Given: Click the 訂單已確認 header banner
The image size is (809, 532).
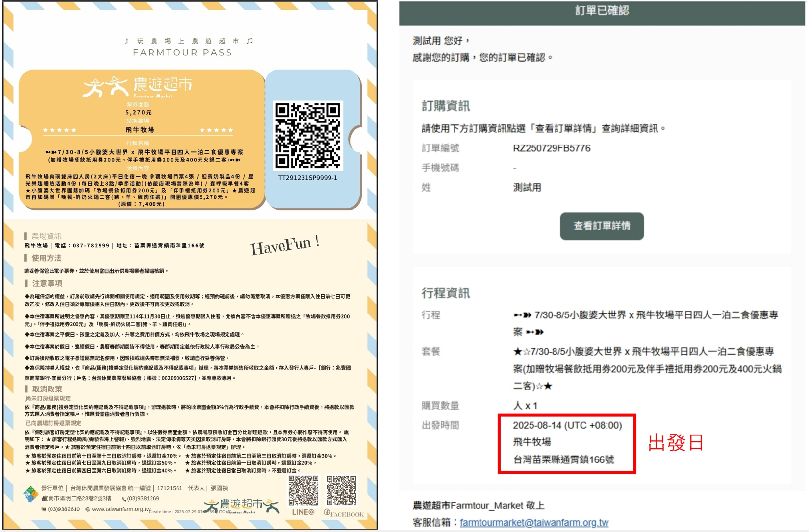Looking at the screenshot, I should (602, 12).
